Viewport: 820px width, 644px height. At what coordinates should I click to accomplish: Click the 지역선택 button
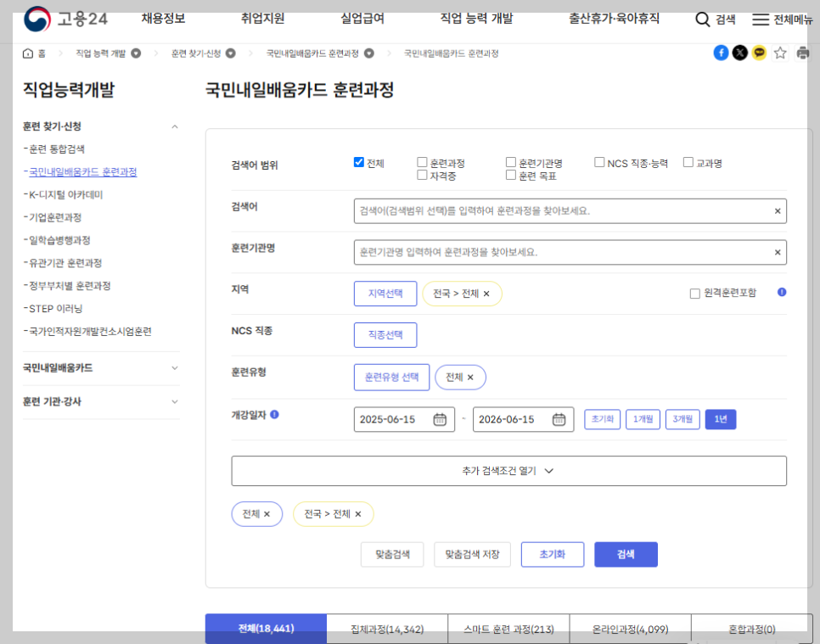385,294
